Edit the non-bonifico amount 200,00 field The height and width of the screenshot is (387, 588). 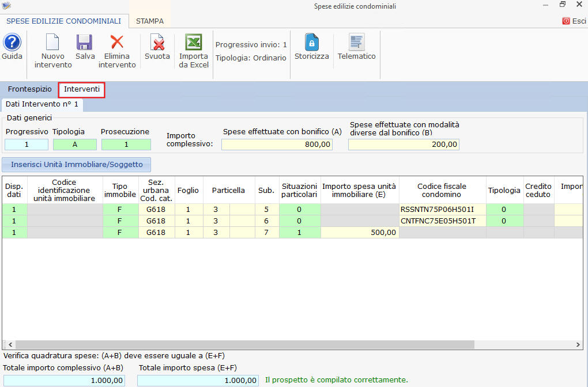tap(404, 144)
